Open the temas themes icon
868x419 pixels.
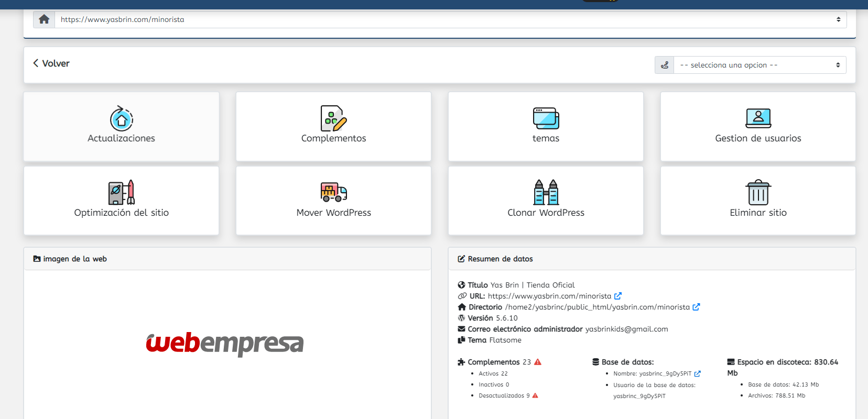(x=546, y=118)
